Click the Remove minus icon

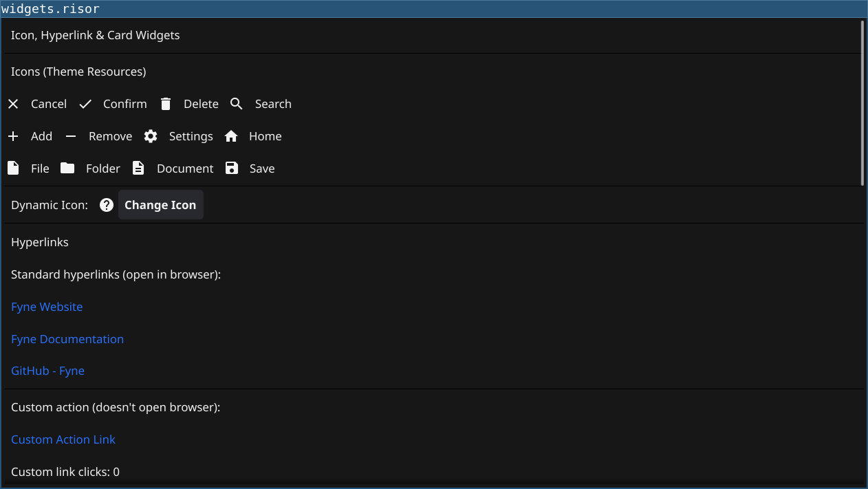(71, 136)
